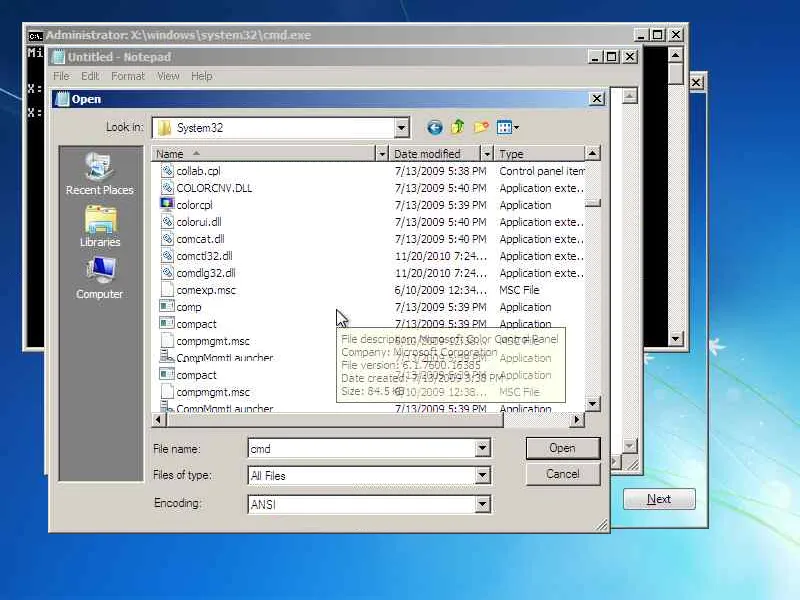Select the comcat.dll file icon
The image size is (800, 600).
(167, 239)
